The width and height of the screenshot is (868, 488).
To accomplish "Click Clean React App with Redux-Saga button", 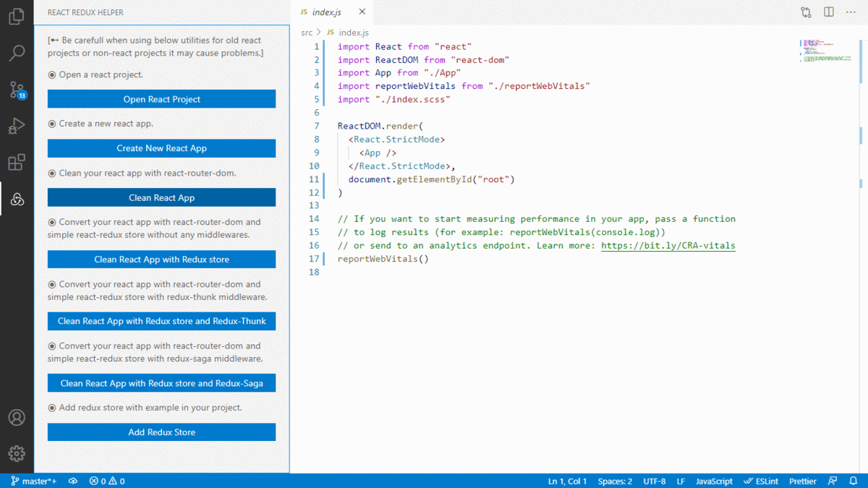I will click(x=161, y=383).
